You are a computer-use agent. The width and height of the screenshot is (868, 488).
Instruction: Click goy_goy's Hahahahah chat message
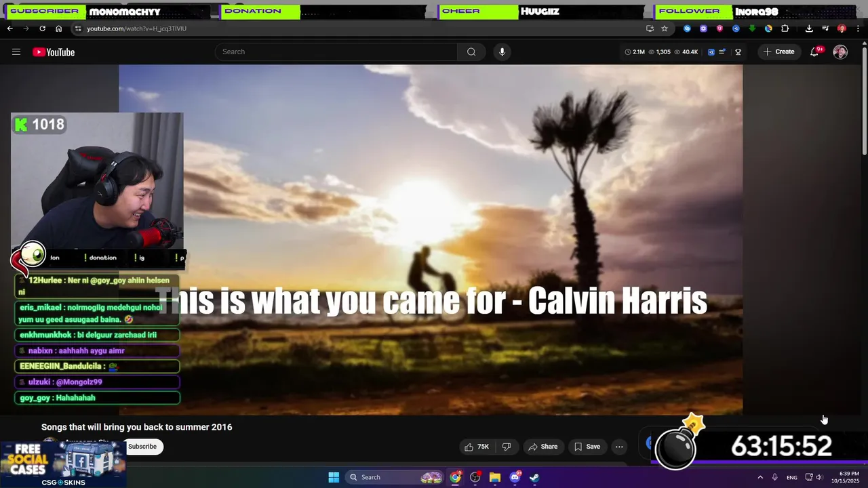coord(98,398)
